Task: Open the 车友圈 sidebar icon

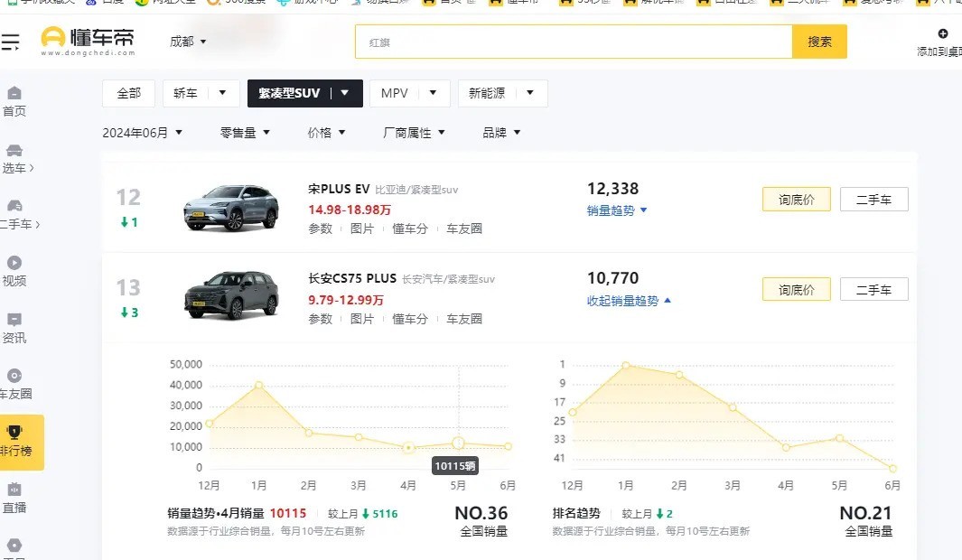Action: click(14, 376)
